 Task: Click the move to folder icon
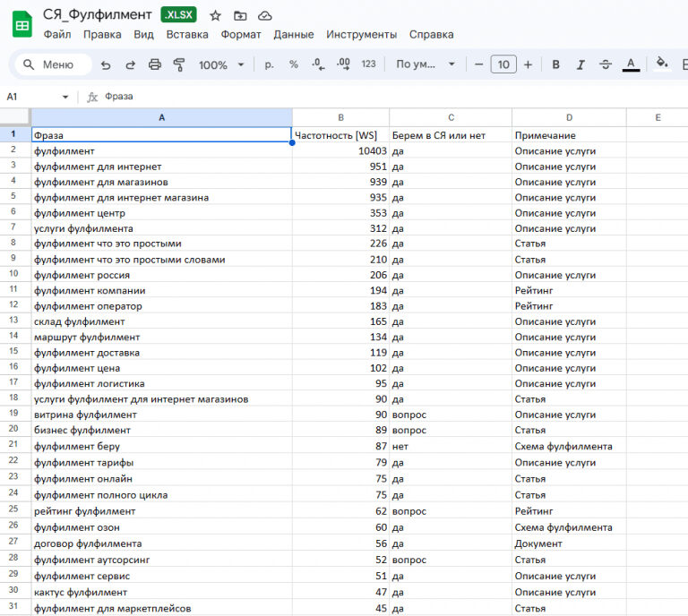point(240,15)
